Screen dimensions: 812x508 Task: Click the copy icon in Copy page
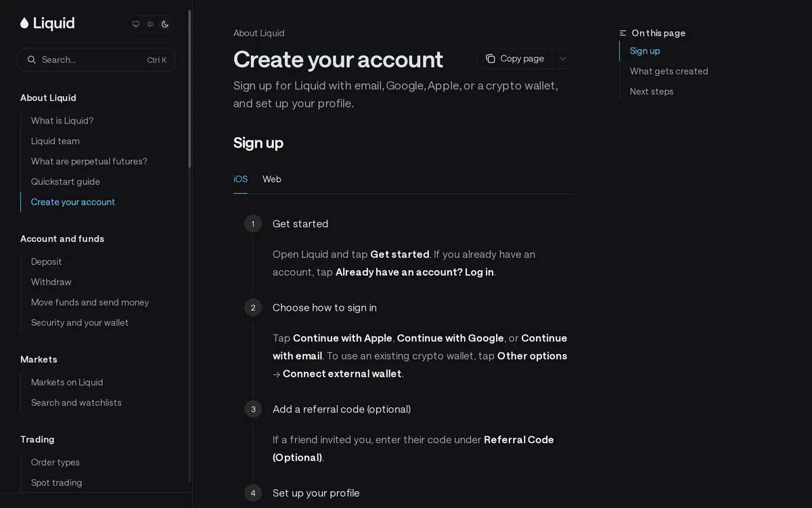(491, 59)
